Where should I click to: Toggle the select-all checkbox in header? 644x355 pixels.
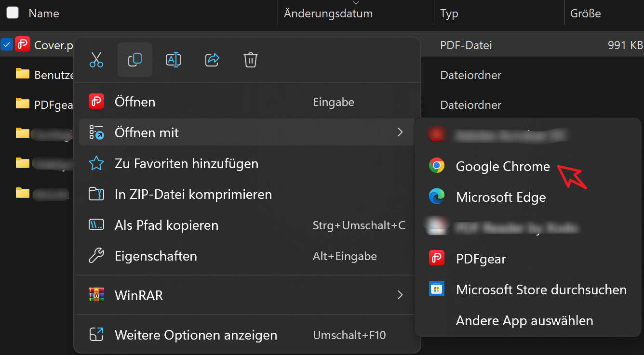pos(13,13)
